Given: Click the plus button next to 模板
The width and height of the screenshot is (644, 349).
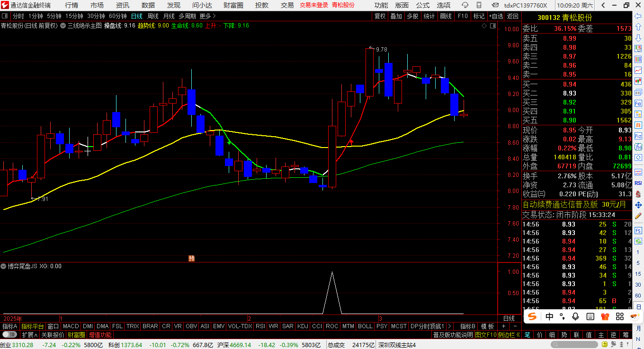Looking at the screenshot, I should pyautogui.click(x=503, y=326).
